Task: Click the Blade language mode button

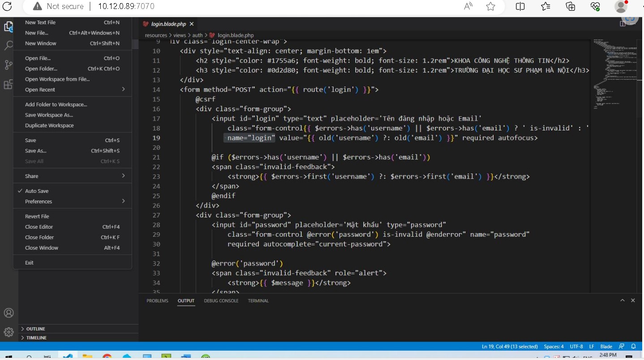Action: coord(606,347)
